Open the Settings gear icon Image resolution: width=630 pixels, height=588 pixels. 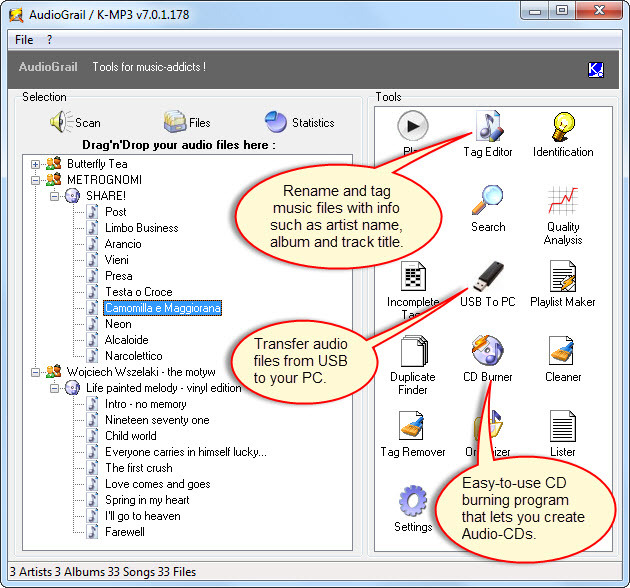(413, 505)
